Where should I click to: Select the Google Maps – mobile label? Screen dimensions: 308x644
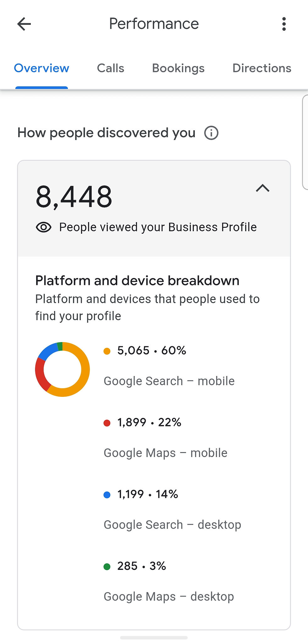click(x=165, y=453)
